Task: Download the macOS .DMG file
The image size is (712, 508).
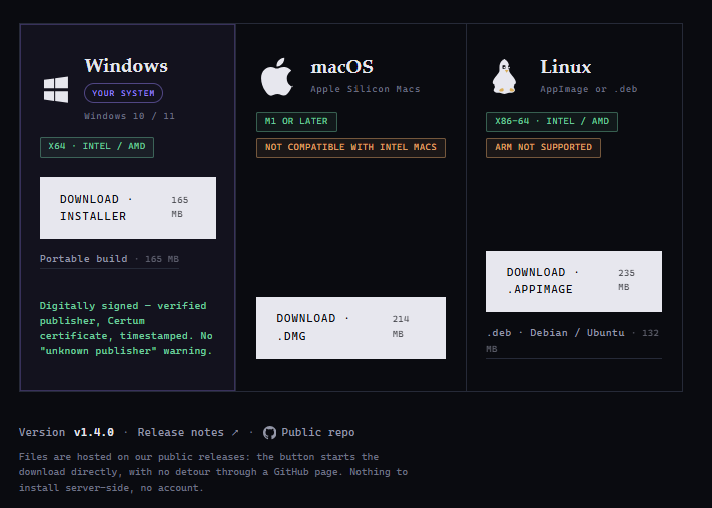Action: pyautogui.click(x=351, y=328)
